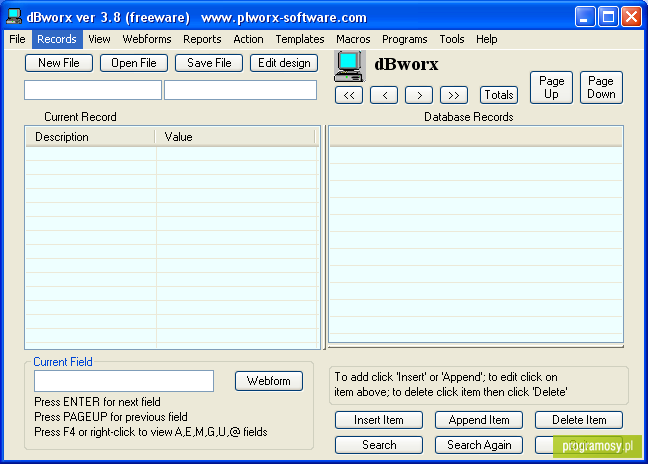Click the Database Records list header bar
This screenshot has width=648, height=464.
click(x=476, y=137)
